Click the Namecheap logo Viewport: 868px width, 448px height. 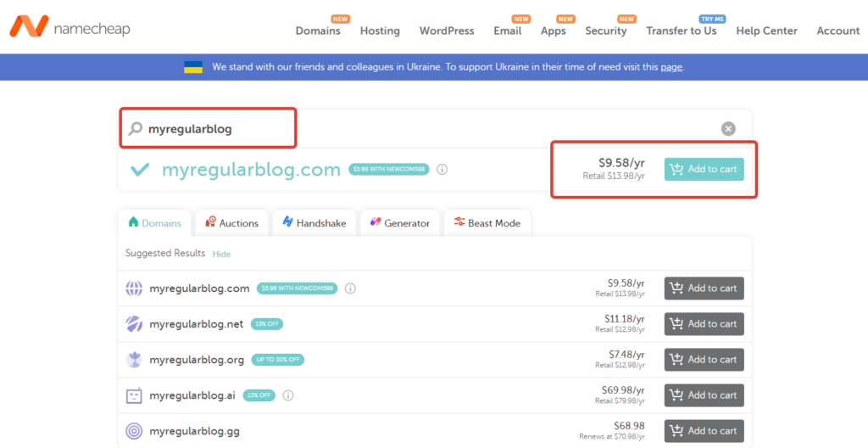70,26
